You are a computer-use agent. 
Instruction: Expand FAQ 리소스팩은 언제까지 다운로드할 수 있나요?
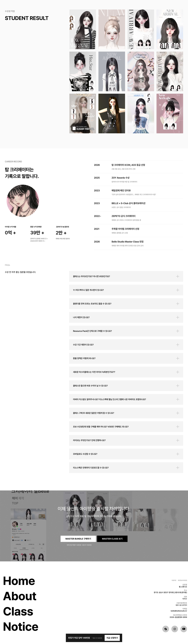[x=126, y=468]
